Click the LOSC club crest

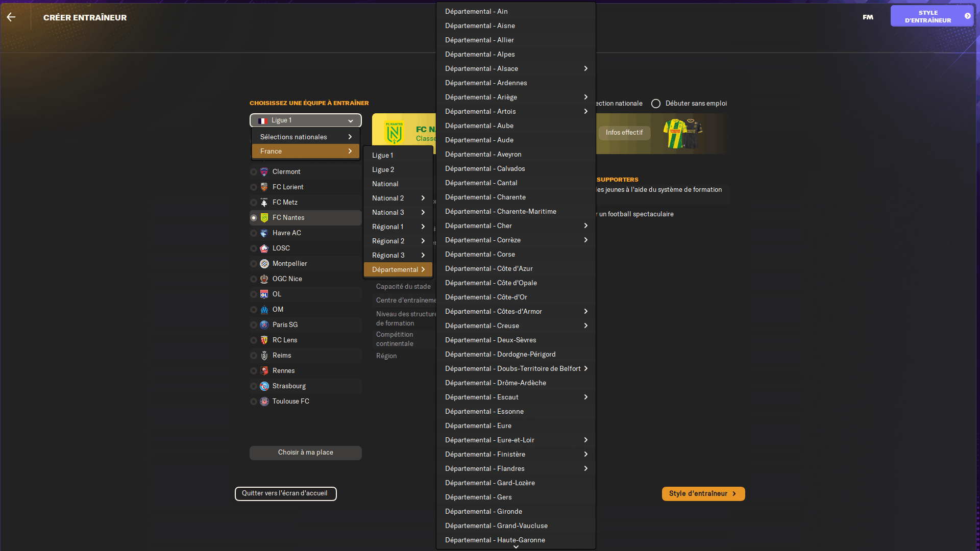(x=264, y=248)
